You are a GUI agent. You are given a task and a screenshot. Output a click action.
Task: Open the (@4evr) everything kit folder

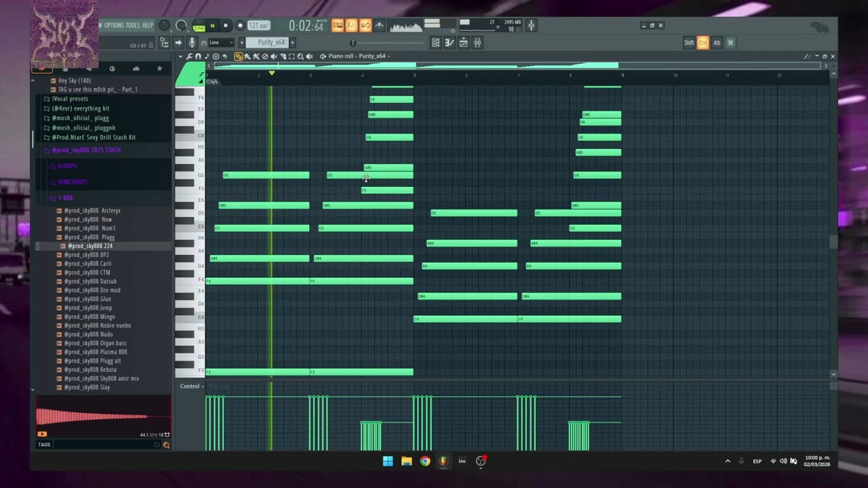coord(80,108)
